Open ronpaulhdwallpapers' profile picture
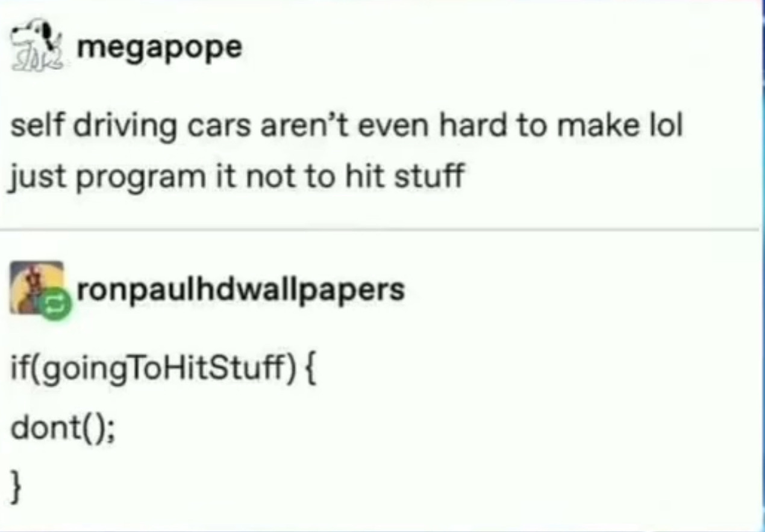 coord(36,287)
